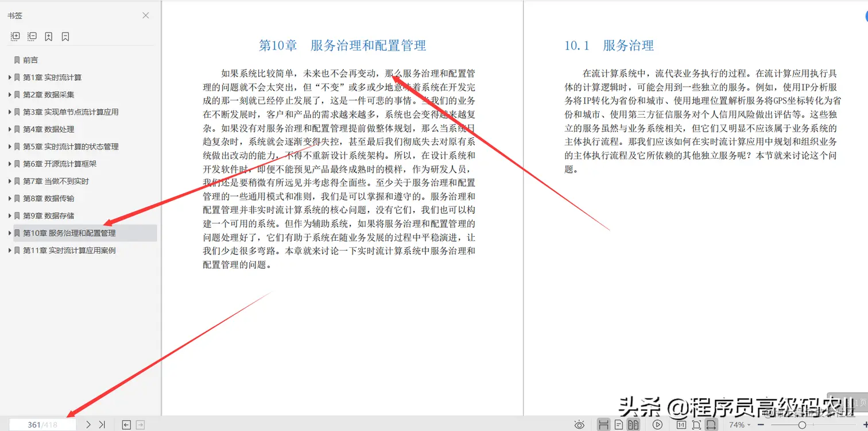This screenshot has width=868, height=431.
Task: Delete the selected bookmark
Action: (65, 36)
